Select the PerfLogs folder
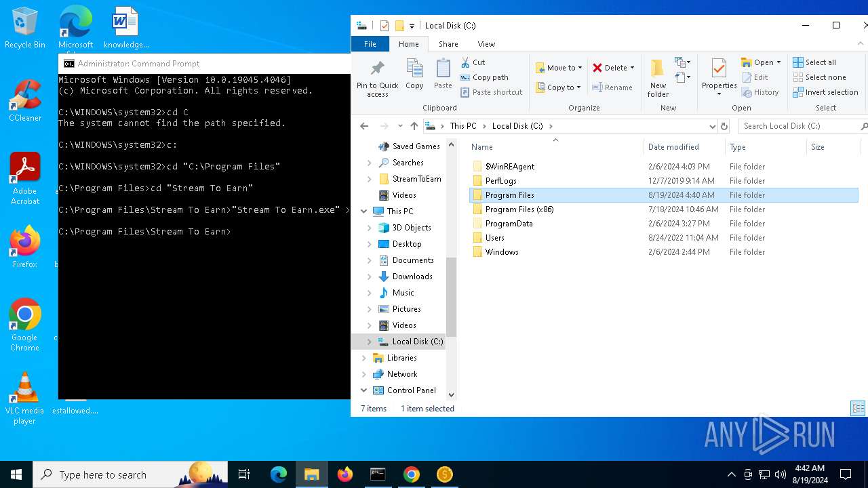Screen dimensions: 868x488 (500, 181)
